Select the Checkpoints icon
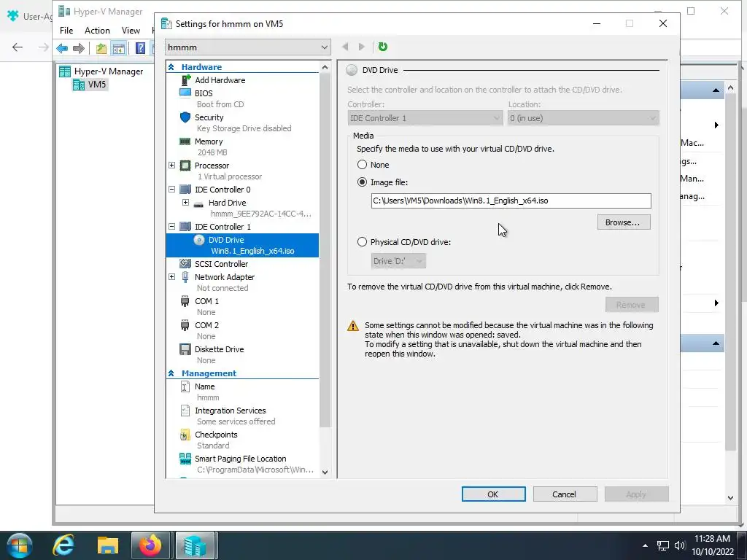Image resolution: width=747 pixels, height=560 pixels. coord(185,435)
